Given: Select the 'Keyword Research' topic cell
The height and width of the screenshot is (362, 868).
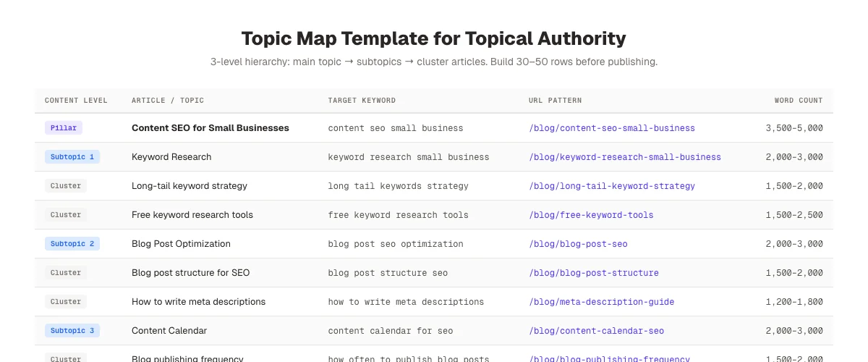Looking at the screenshot, I should tap(171, 157).
